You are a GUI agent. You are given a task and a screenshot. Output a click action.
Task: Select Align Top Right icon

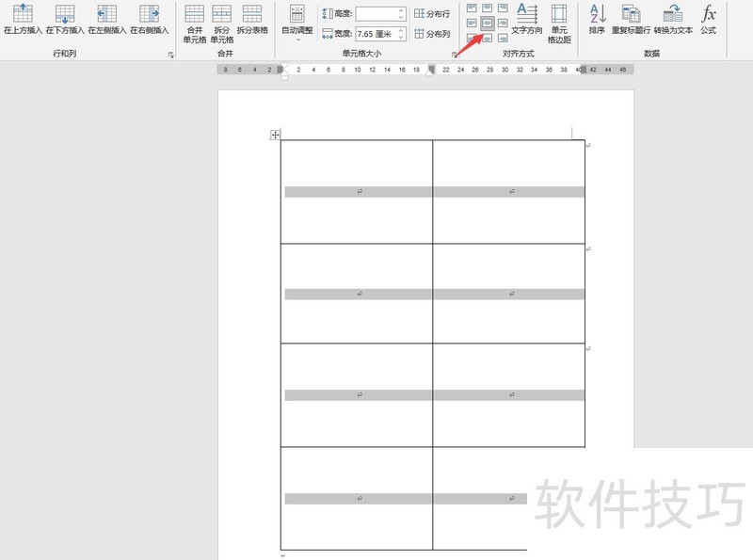(x=503, y=8)
